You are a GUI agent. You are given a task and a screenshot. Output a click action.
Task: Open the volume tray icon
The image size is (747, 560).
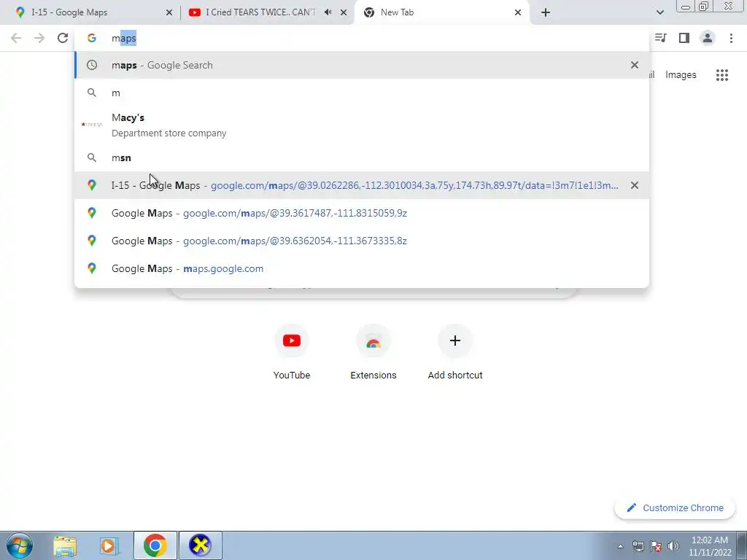pyautogui.click(x=673, y=546)
